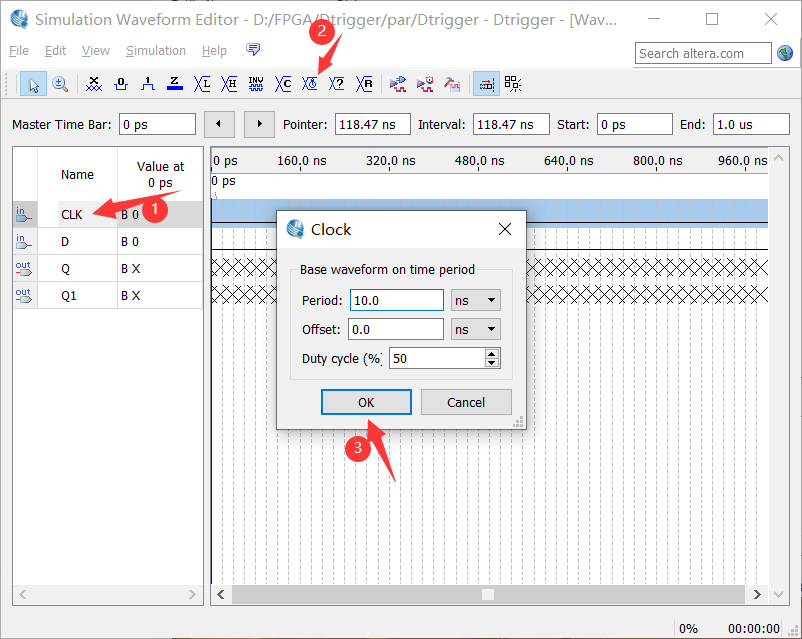Open the Help menu

tap(214, 51)
